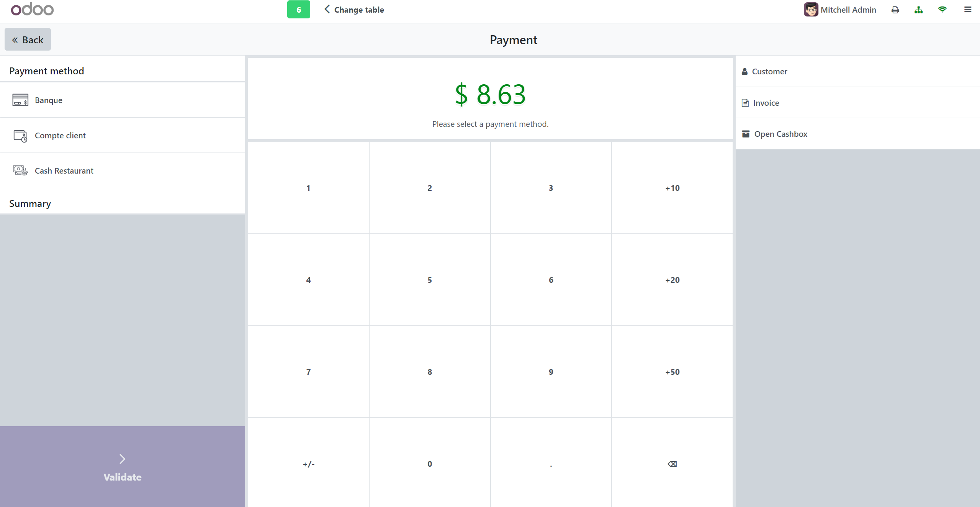Image resolution: width=980 pixels, height=507 pixels.
Task: Select Banque payment method
Action: 123,100
